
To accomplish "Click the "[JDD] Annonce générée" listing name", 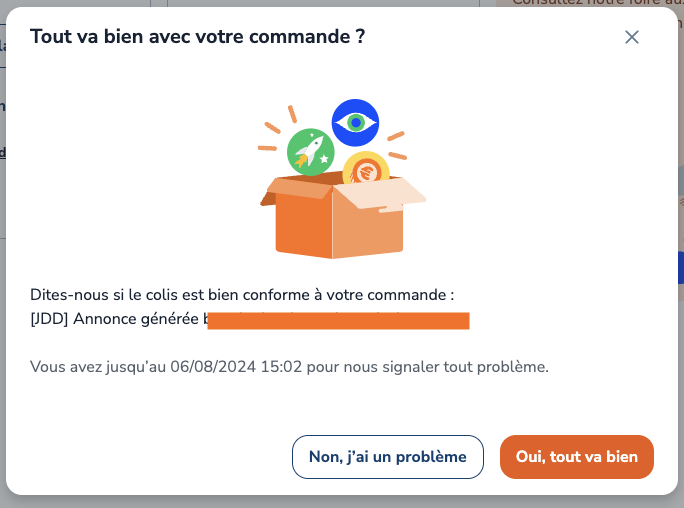I will (116, 320).
